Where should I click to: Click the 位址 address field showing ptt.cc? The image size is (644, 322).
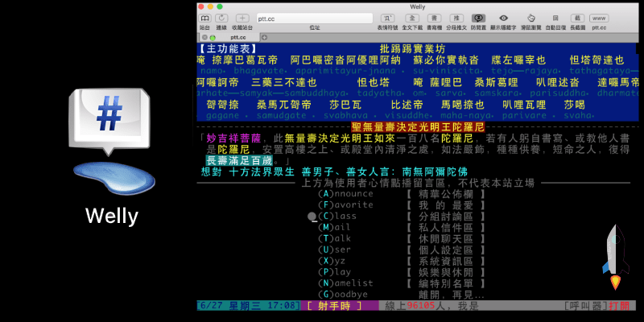(315, 19)
